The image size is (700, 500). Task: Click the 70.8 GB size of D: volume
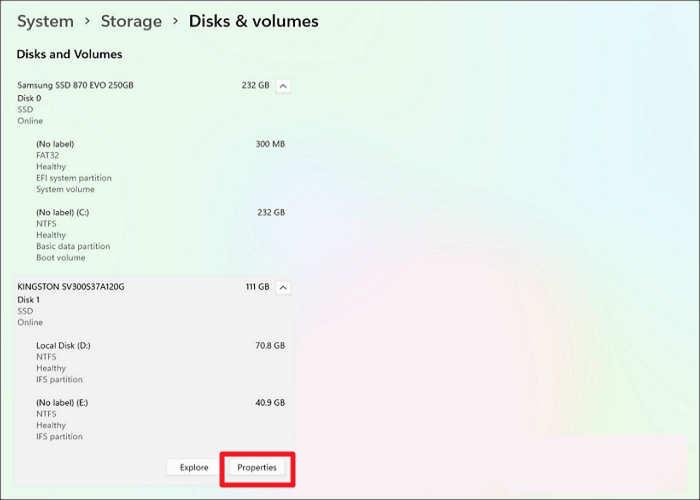(x=270, y=346)
